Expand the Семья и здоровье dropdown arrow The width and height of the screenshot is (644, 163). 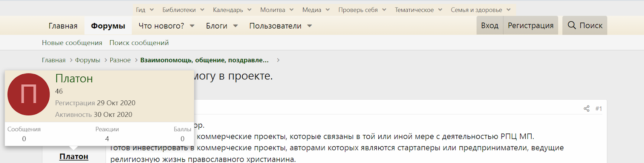[x=508, y=10]
